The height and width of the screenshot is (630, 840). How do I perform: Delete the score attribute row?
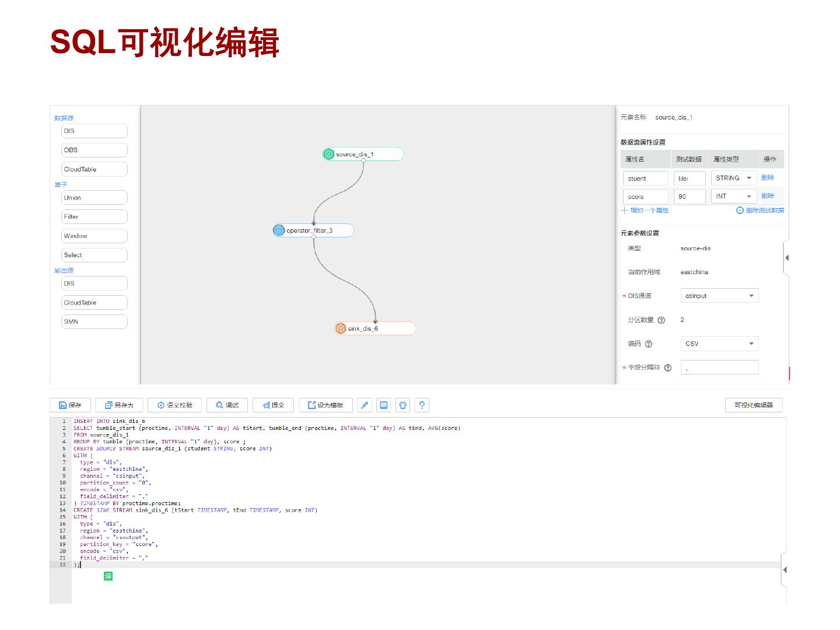pyautogui.click(x=767, y=196)
